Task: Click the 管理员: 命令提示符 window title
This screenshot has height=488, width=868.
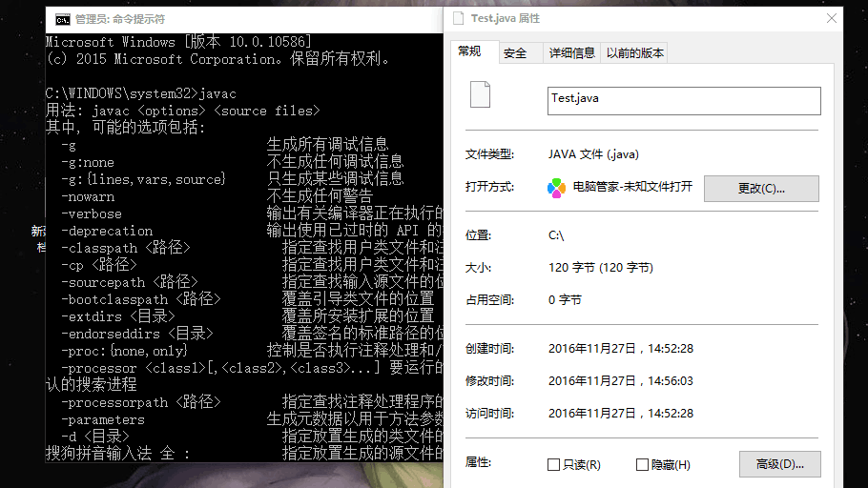Action: tap(120, 19)
